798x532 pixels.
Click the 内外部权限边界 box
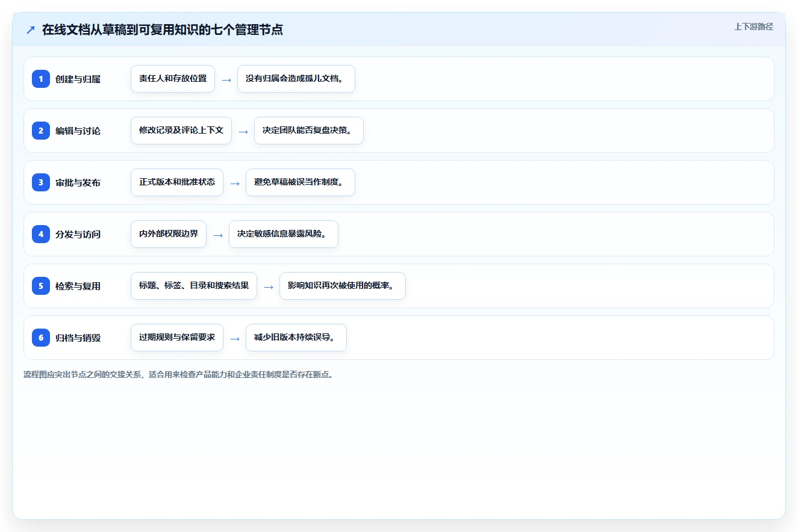pyautogui.click(x=169, y=234)
